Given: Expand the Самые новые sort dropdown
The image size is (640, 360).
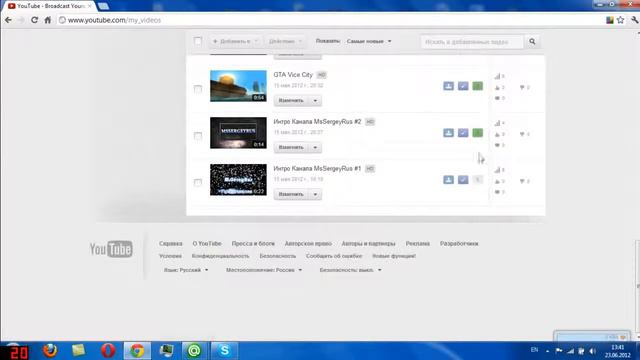Looking at the screenshot, I should tap(369, 41).
